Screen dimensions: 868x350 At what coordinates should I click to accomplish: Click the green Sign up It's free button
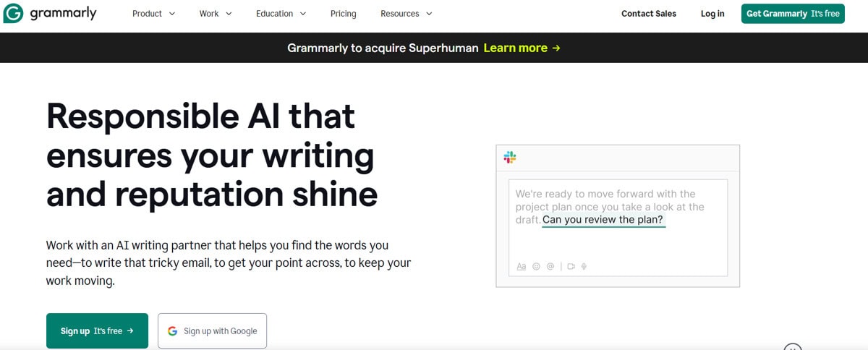click(x=97, y=331)
